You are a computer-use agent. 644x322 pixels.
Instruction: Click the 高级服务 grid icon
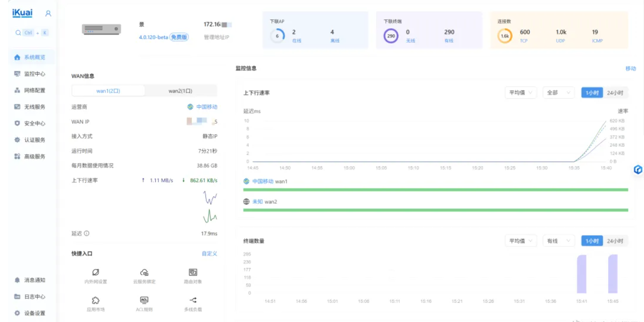(x=17, y=156)
